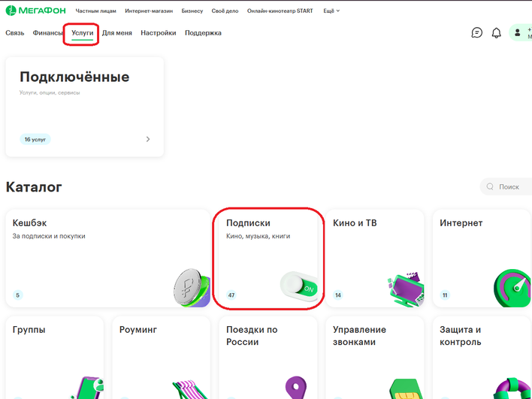Open the Кешбэк category title
The width and height of the screenshot is (532, 399).
coord(29,223)
